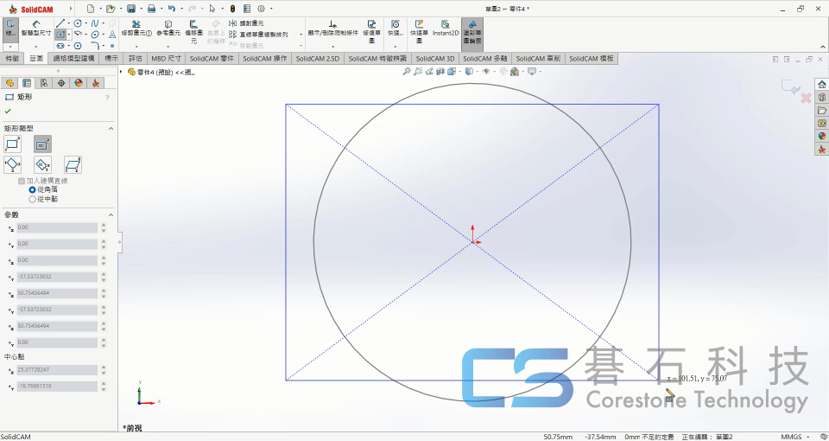Switch to the SolidCAM 2.5D tab
Image resolution: width=829 pixels, height=441 pixels.
click(319, 59)
